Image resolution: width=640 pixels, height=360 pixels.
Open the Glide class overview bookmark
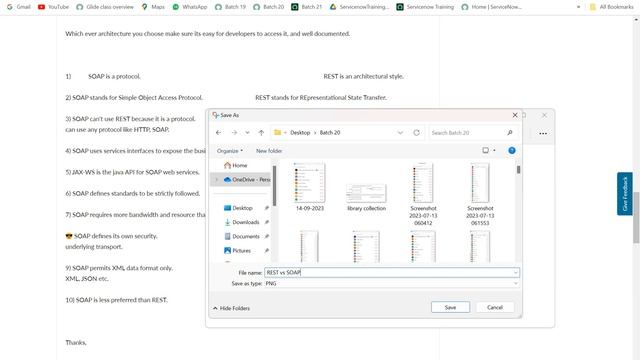pyautogui.click(x=105, y=7)
